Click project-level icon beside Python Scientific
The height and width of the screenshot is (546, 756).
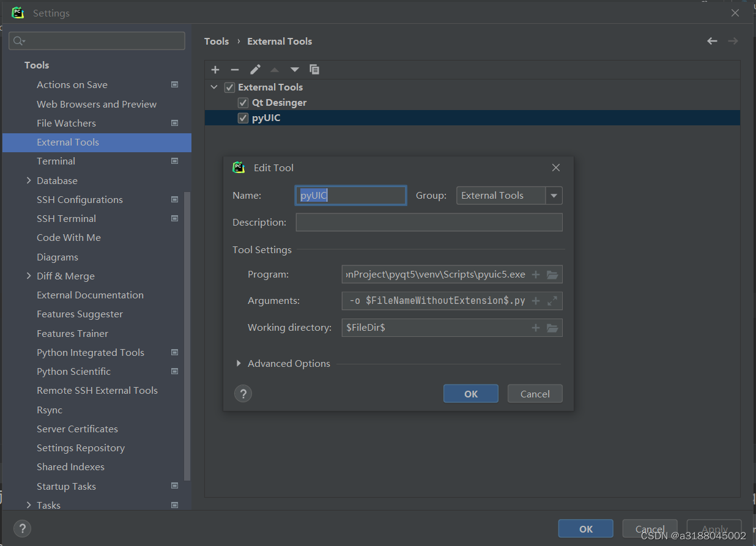[x=175, y=371]
